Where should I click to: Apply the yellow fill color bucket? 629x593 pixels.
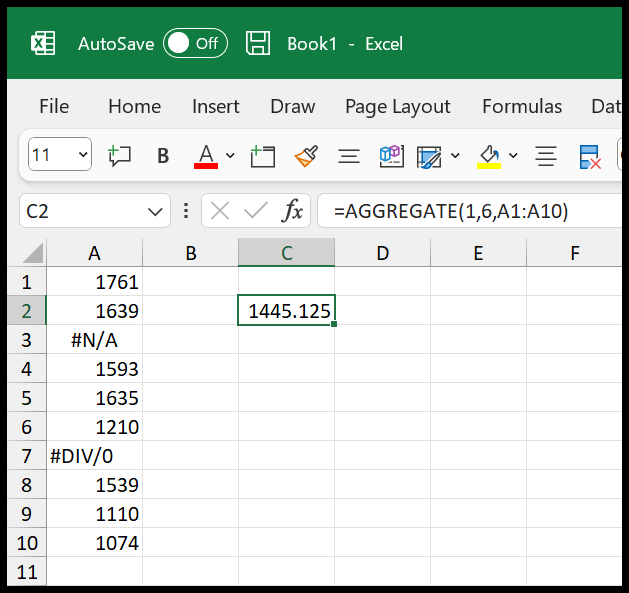click(x=489, y=156)
